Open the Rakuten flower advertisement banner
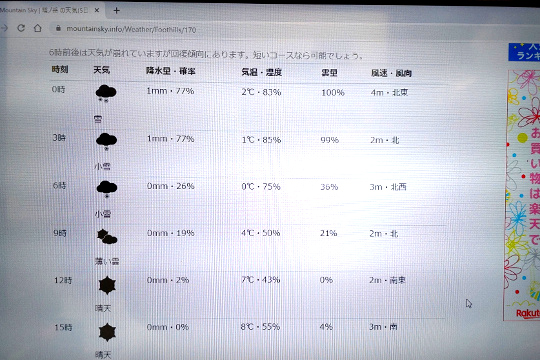 click(522, 195)
